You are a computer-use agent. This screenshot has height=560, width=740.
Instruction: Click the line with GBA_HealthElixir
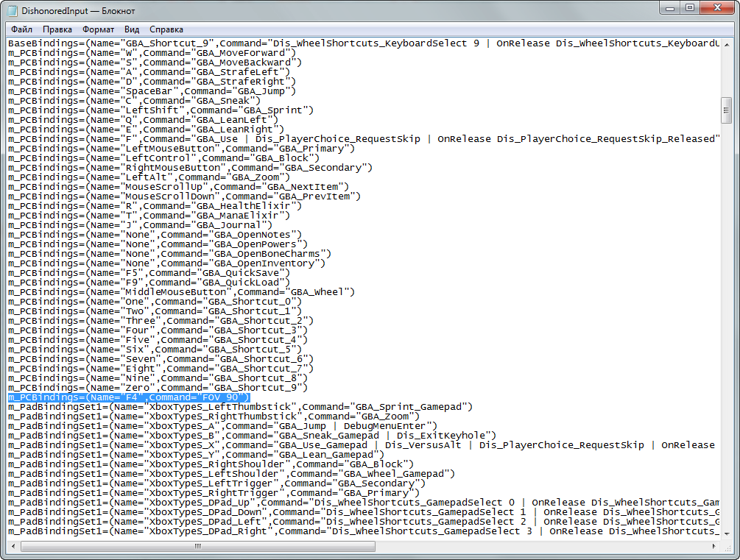tap(155, 206)
